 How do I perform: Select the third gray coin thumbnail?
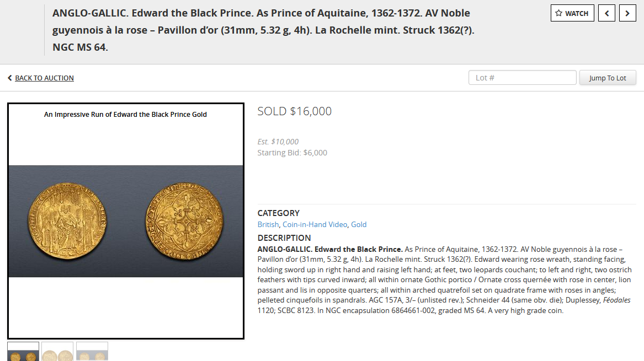click(92, 352)
